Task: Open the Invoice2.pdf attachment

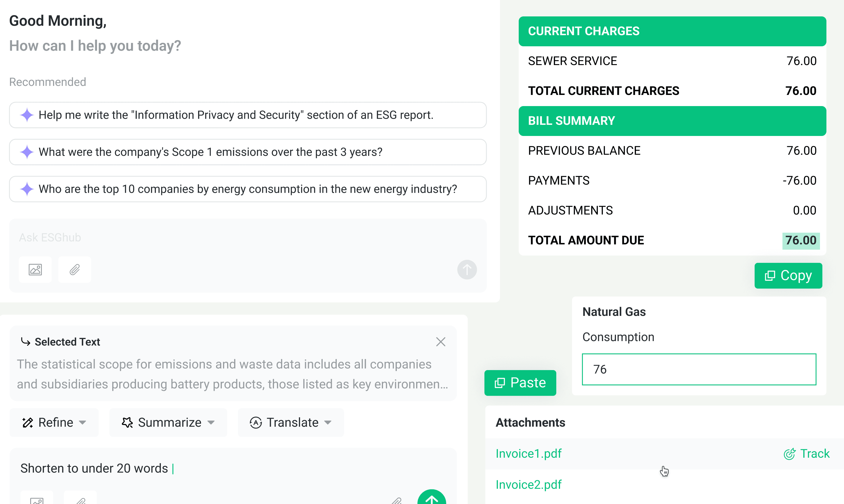Action: point(528,485)
